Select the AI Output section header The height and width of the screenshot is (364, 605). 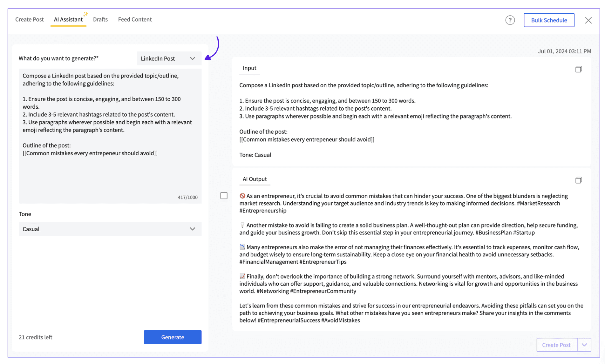click(x=255, y=179)
